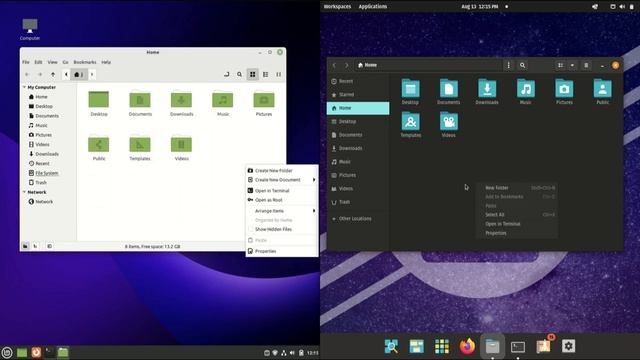Launch Firefox from the Pop dock
Viewport: 640px width, 360px height.
467,347
